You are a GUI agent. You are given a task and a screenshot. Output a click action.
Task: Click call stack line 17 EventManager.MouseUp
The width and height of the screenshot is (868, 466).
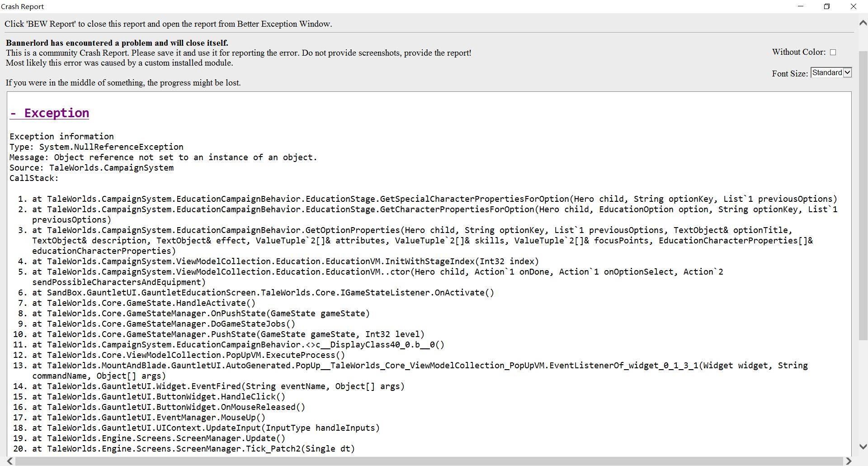click(149, 418)
